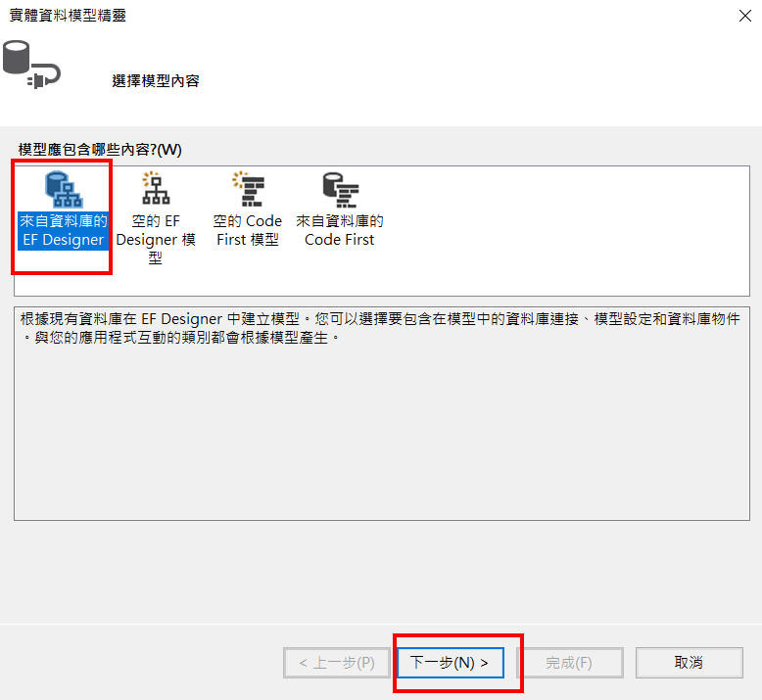Click the 空的 Code First 模型 label text
The width and height of the screenshot is (762, 700).
248,230
